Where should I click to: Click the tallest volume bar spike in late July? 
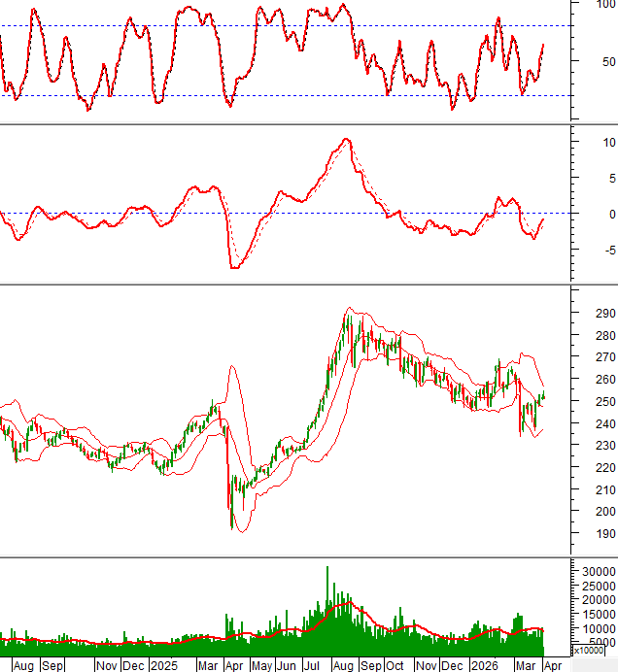pyautogui.click(x=327, y=583)
